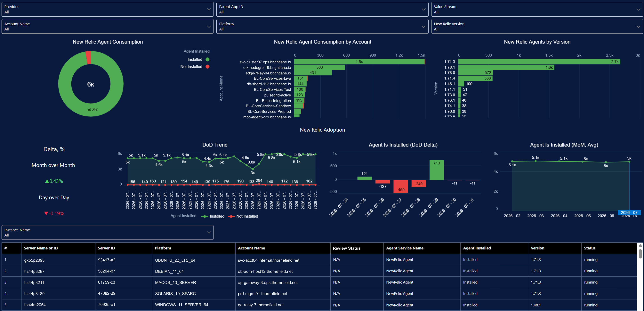Toggle Not Installed legend in donut chart
644x311 pixels.
coord(195,67)
